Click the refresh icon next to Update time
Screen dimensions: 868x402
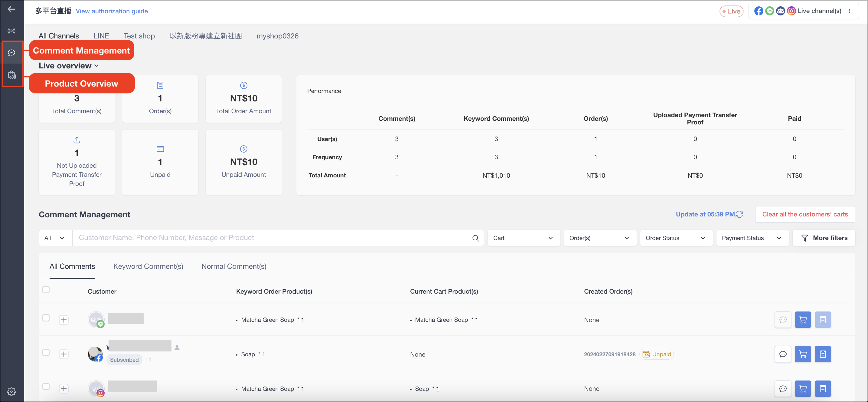pos(739,215)
